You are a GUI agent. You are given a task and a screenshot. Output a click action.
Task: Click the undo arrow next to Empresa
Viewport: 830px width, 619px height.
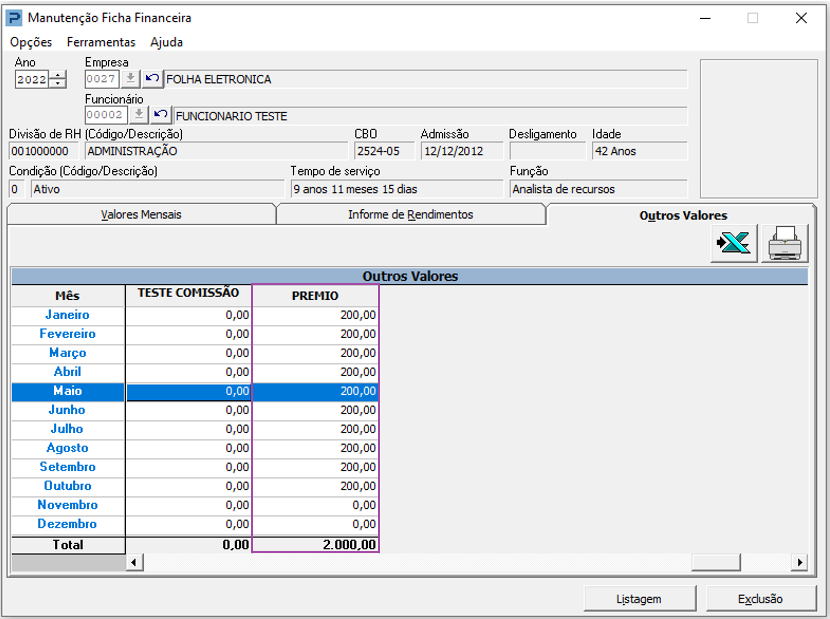tap(152, 79)
